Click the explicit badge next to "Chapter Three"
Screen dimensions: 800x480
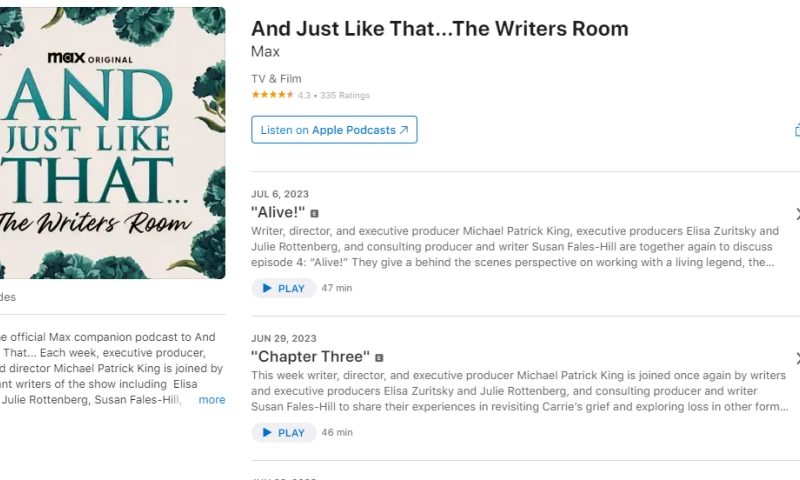(x=379, y=357)
